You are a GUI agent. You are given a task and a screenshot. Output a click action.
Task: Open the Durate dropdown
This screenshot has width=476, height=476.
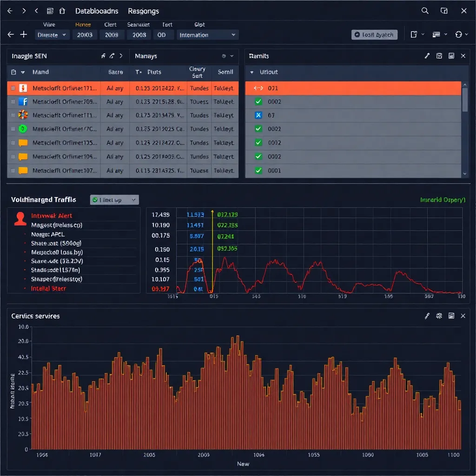point(52,34)
